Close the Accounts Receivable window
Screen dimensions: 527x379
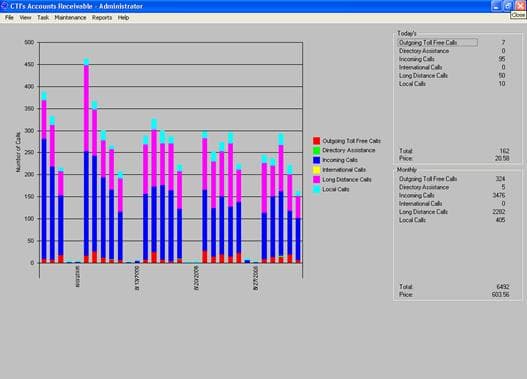520,6
